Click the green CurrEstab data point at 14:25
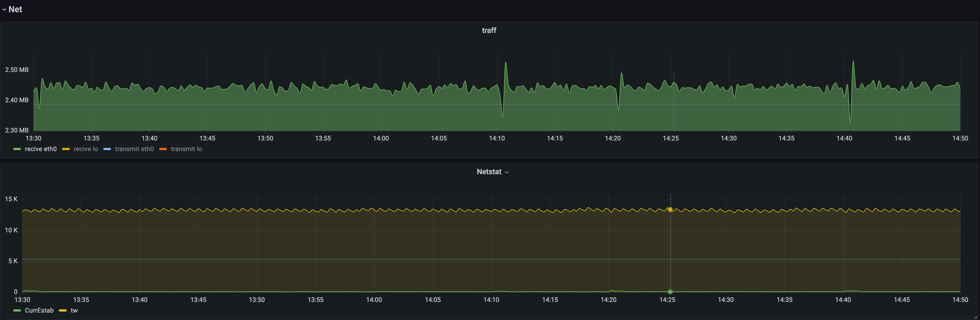 pyautogui.click(x=670, y=292)
